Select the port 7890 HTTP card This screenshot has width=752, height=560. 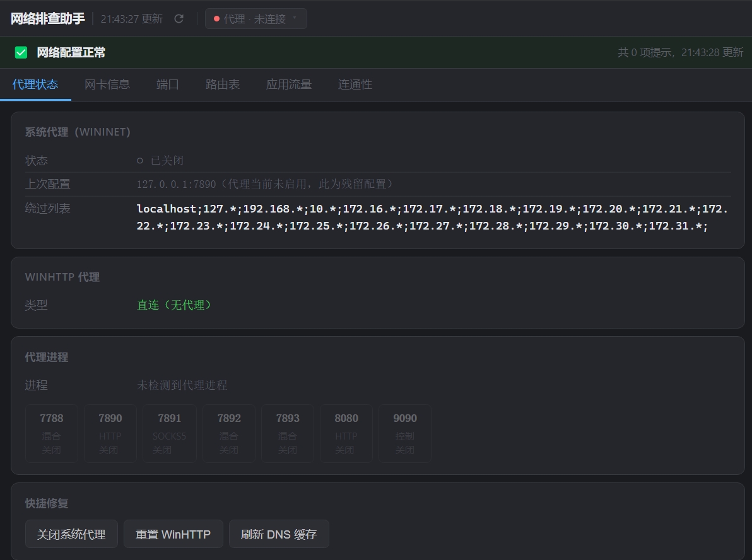[x=110, y=433]
